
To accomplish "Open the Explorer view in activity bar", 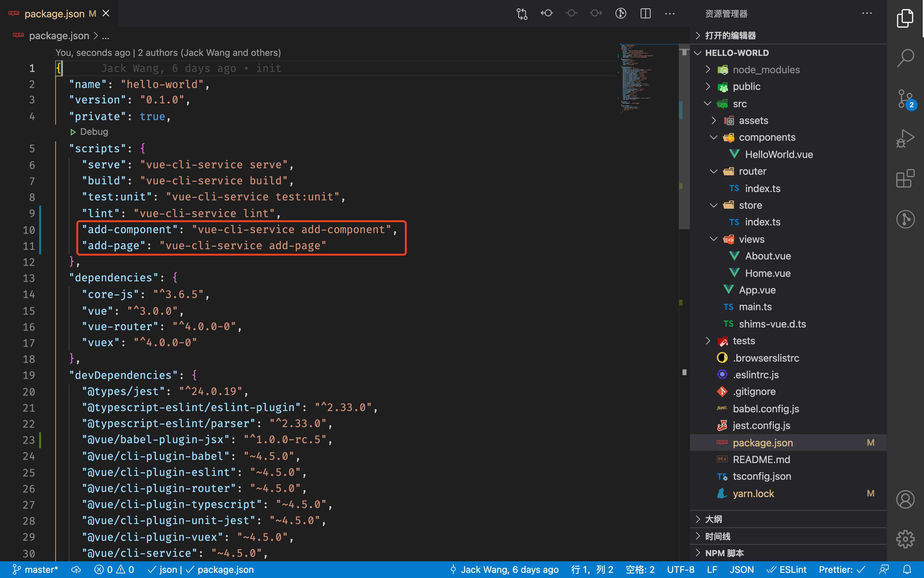I will pyautogui.click(x=905, y=18).
